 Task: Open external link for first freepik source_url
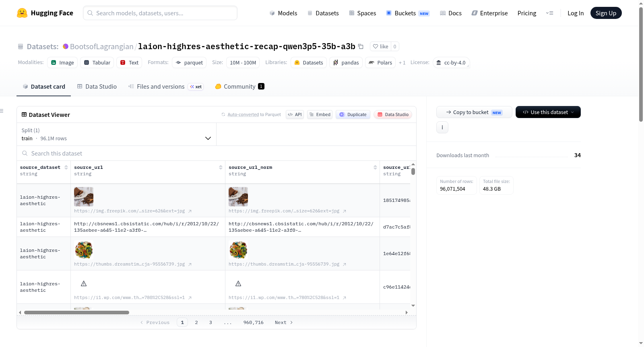pyautogui.click(x=190, y=211)
